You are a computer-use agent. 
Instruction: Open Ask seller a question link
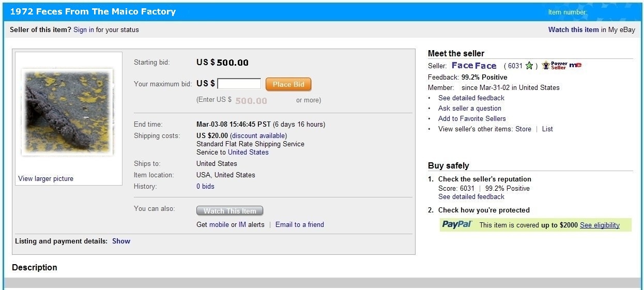coord(469,108)
